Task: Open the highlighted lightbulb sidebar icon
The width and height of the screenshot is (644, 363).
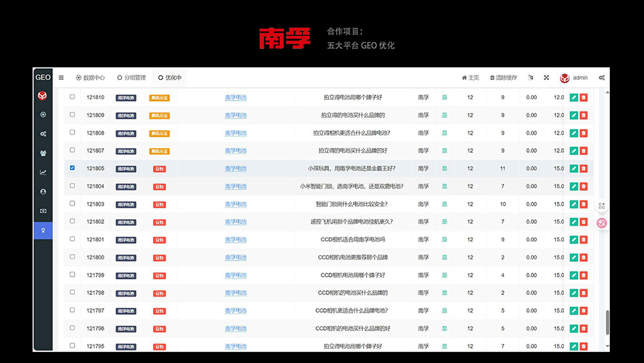Action: pos(43,230)
